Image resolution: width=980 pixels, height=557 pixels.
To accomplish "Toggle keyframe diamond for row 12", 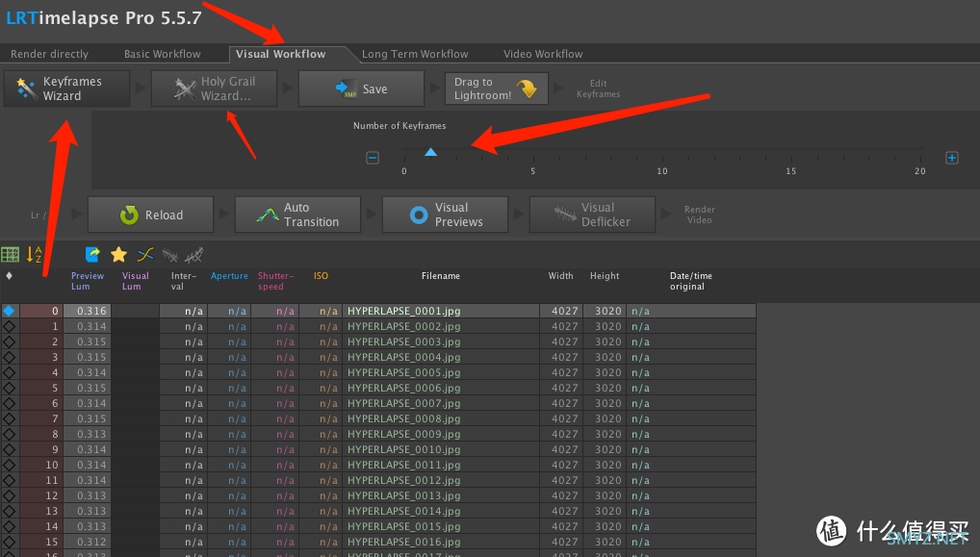I will [9, 495].
